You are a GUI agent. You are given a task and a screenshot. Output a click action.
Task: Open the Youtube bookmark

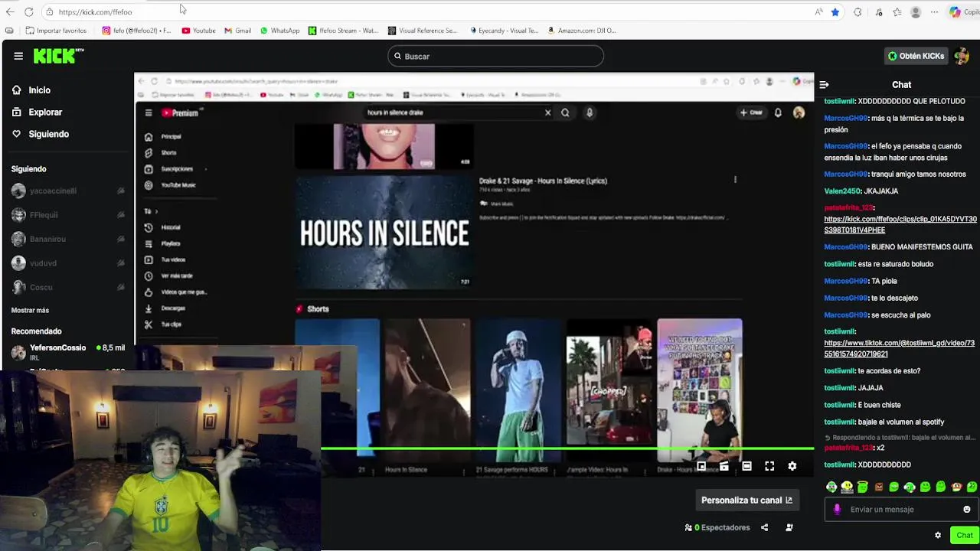click(x=198, y=31)
